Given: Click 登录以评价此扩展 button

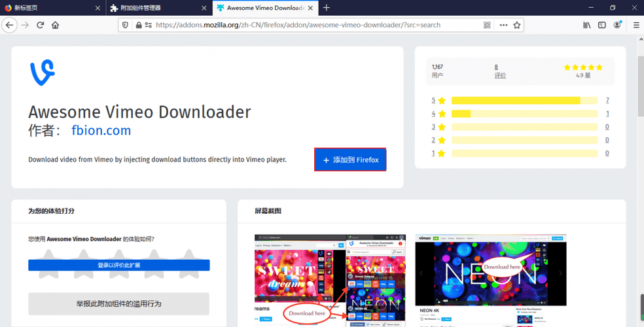Looking at the screenshot, I should pos(118,265).
